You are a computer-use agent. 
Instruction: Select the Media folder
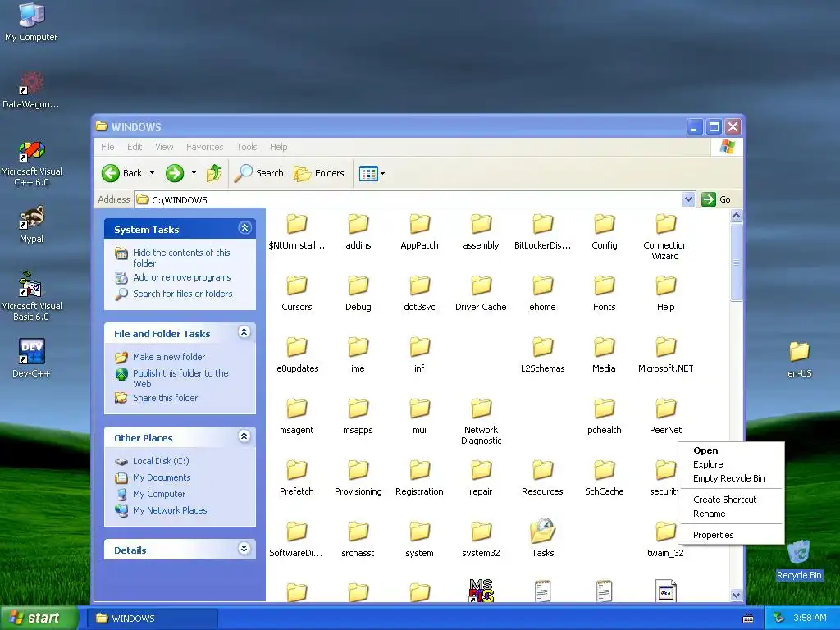coord(605,354)
